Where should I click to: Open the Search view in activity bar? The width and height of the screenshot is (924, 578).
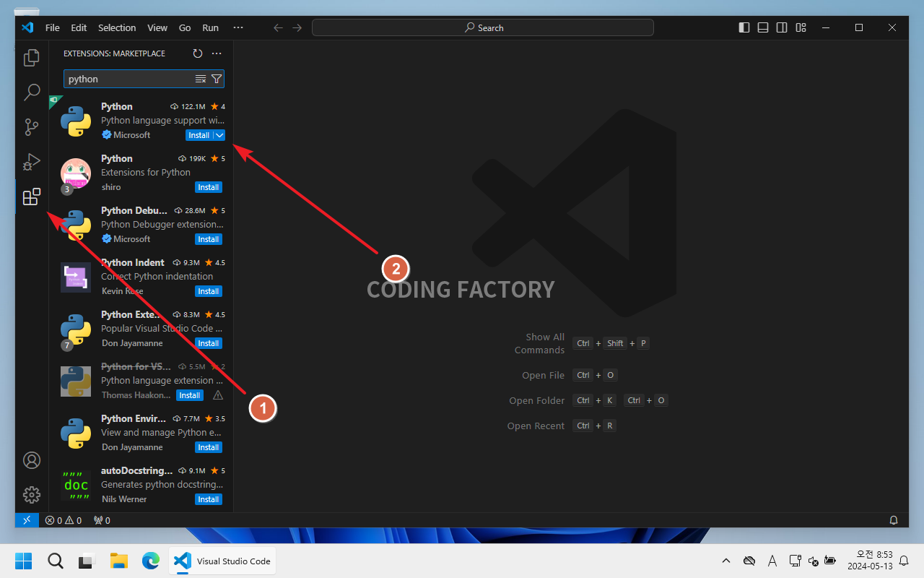point(32,92)
